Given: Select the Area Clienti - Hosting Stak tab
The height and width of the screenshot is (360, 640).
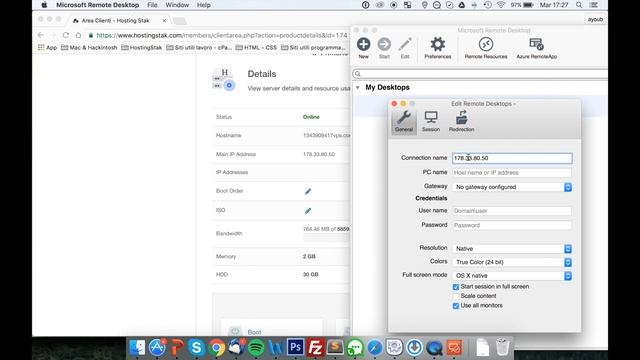Looking at the screenshot, I should pyautogui.click(x=116, y=20).
